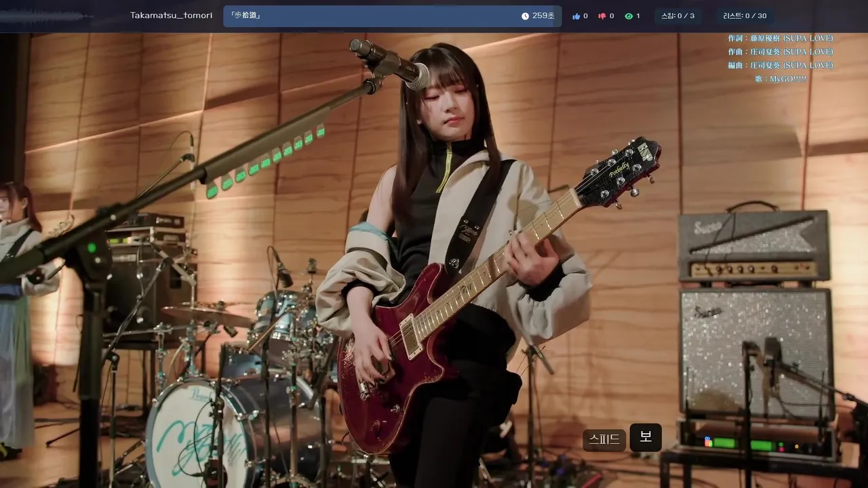Open the 리스트: 0 / 30 playlist button
868x488 pixels.
(x=745, y=16)
